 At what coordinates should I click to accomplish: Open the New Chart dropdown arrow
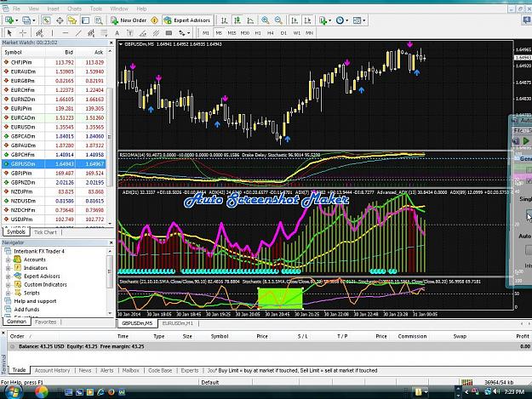17,20
